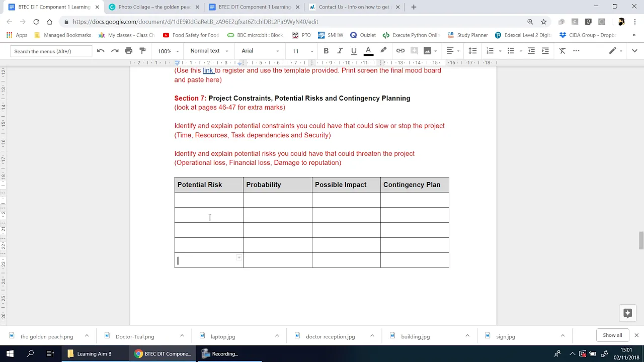
Task: Open the Managed Bookmarks folder
Action: tap(62, 35)
